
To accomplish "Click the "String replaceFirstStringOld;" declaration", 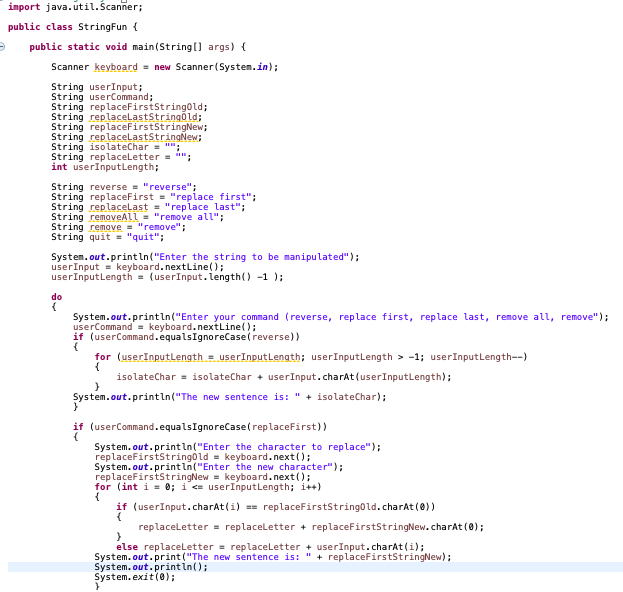I will pos(129,107).
